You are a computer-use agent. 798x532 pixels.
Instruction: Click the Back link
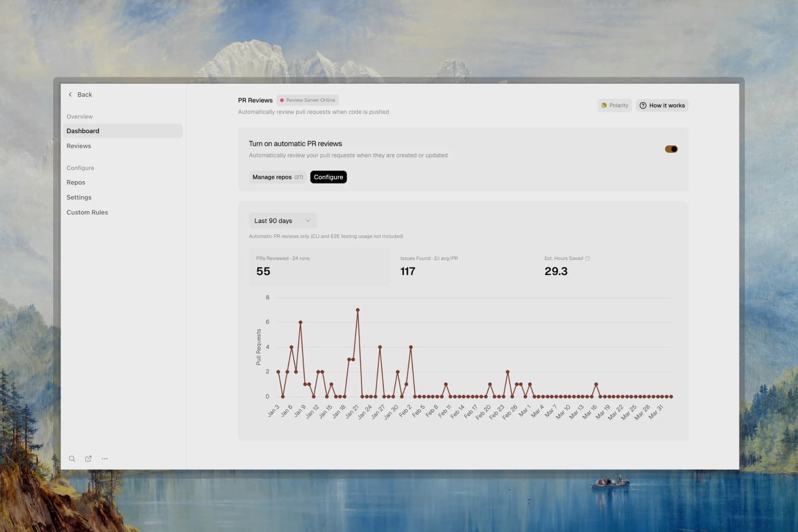85,94
